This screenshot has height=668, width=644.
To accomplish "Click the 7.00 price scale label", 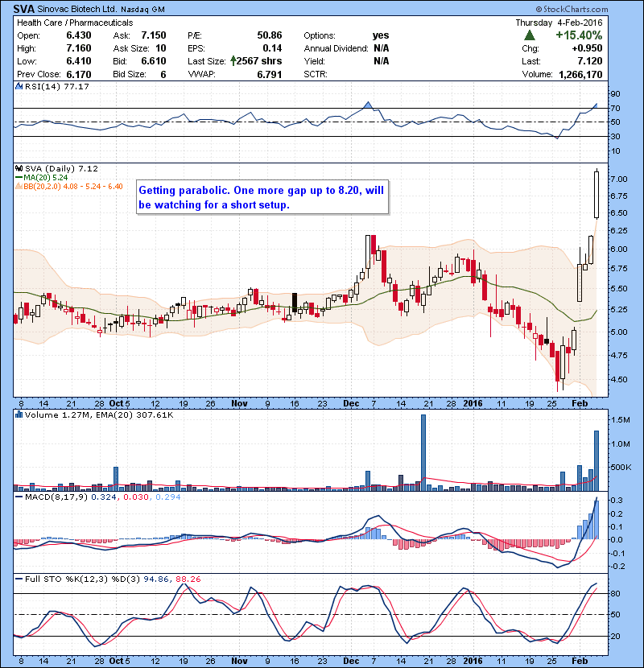I will tap(619, 179).
